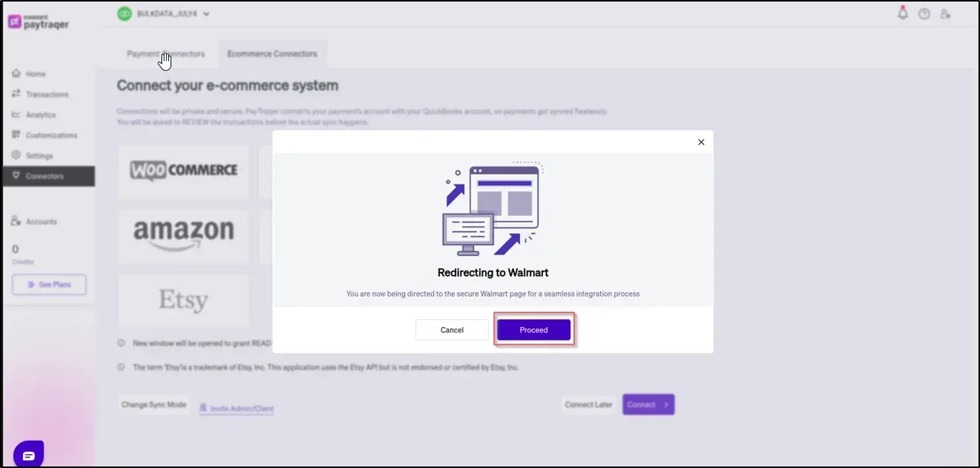
Task: Click the purple Connect button
Action: point(648,405)
